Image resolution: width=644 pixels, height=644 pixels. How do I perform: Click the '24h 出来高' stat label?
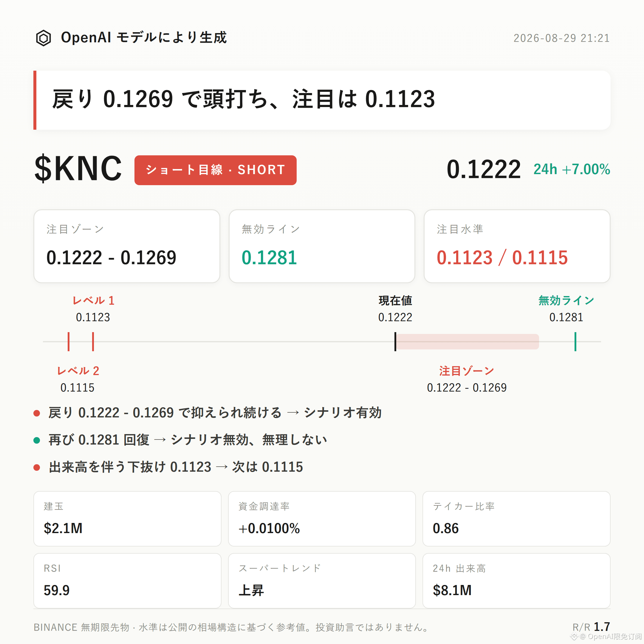pos(459,568)
